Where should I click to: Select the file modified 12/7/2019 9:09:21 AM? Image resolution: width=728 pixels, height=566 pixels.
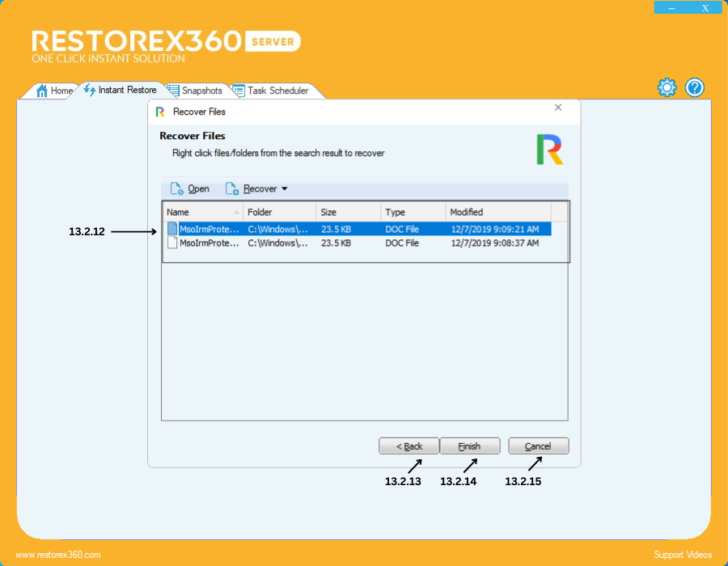click(x=358, y=229)
